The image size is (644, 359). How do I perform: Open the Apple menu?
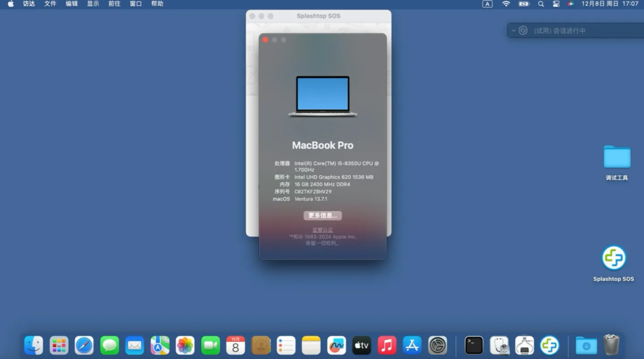coord(11,4)
